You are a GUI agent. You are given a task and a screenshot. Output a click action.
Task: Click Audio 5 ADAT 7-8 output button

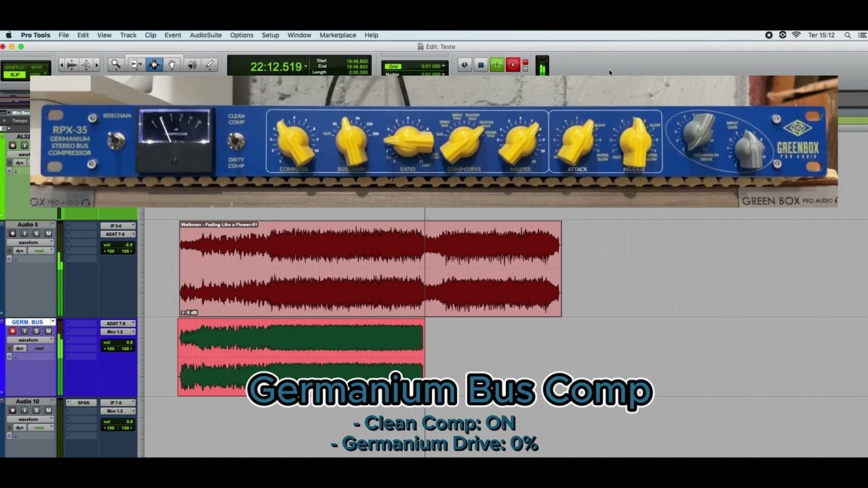point(117,234)
